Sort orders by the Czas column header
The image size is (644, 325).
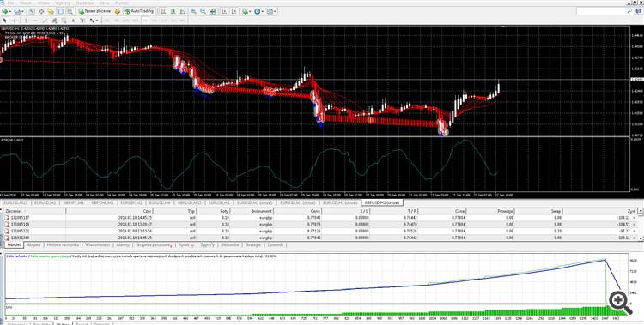(x=109, y=211)
